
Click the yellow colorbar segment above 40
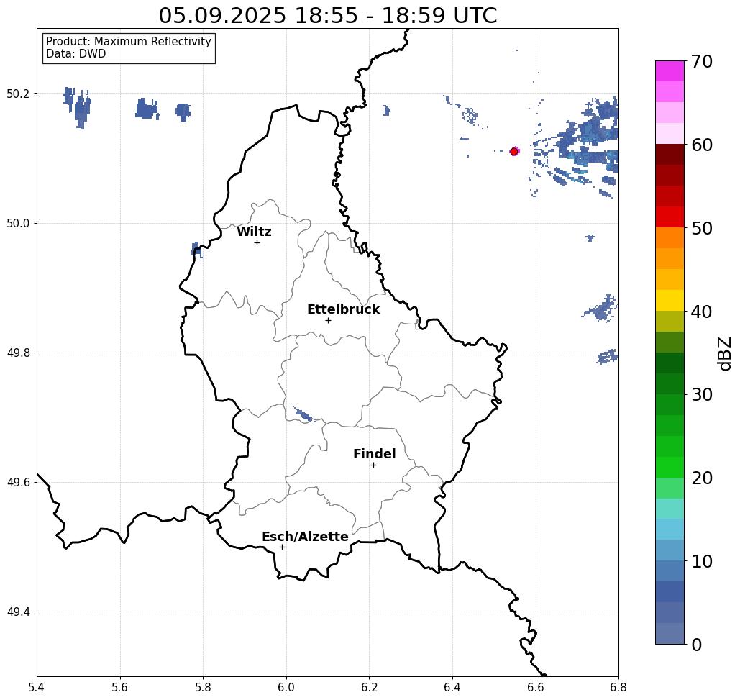pyautogui.click(x=670, y=300)
